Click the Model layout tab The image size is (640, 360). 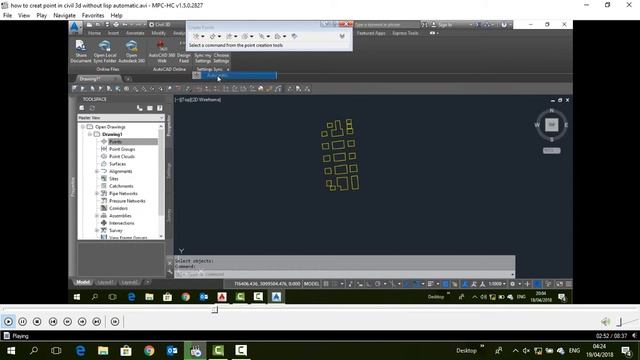(83, 282)
